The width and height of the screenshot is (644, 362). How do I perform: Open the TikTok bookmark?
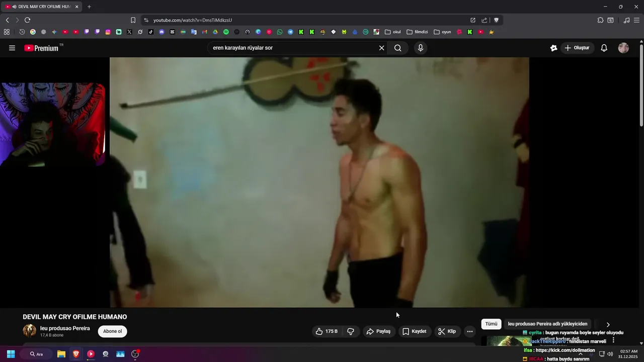[151, 32]
